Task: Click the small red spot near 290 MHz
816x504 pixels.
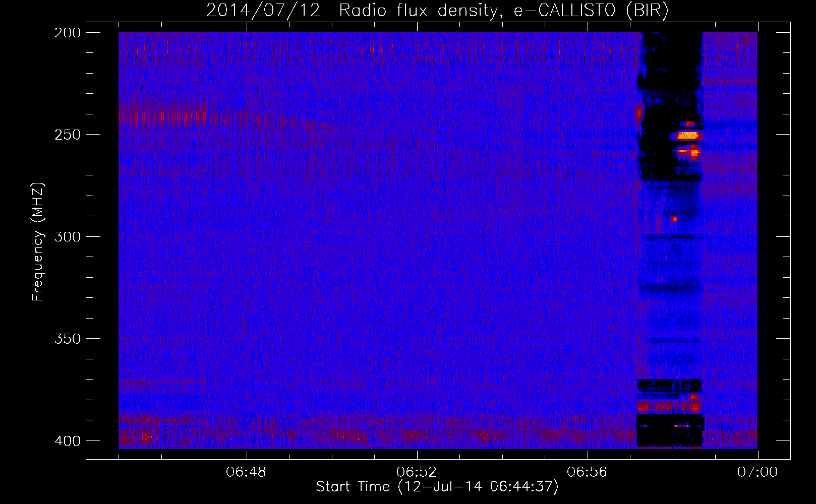Action: tap(674, 218)
